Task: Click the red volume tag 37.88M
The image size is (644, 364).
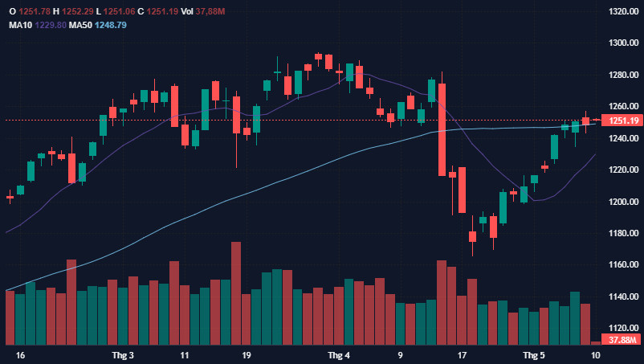Action: (622, 340)
